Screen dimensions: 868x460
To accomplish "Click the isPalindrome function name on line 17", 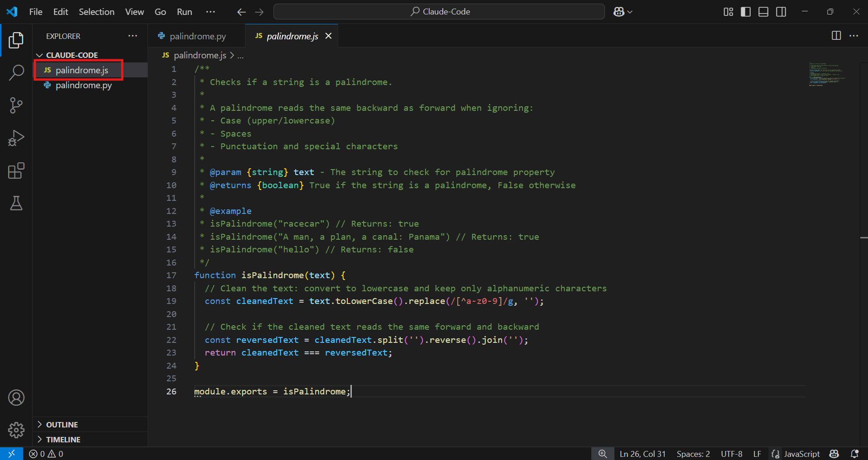I will (x=273, y=275).
